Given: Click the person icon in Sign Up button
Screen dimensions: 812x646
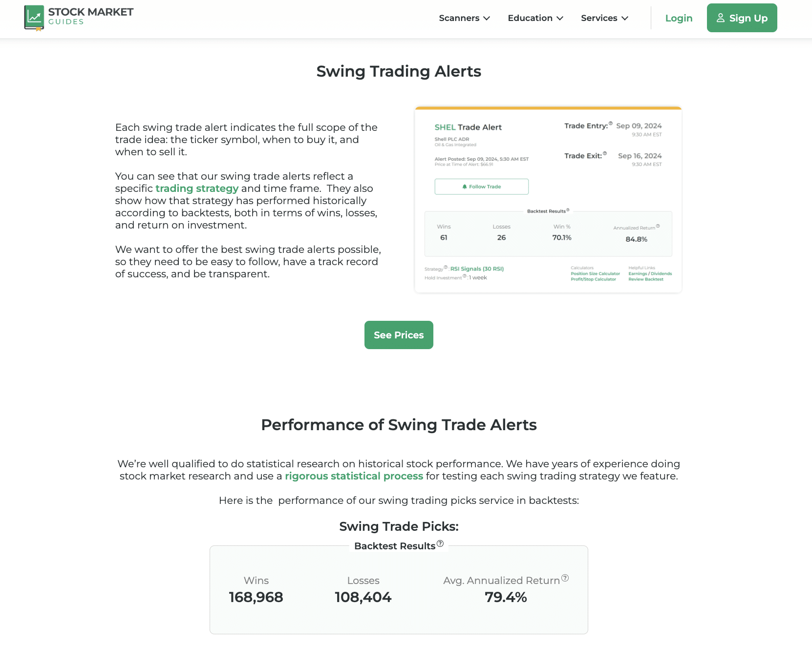Looking at the screenshot, I should pyautogui.click(x=720, y=18).
